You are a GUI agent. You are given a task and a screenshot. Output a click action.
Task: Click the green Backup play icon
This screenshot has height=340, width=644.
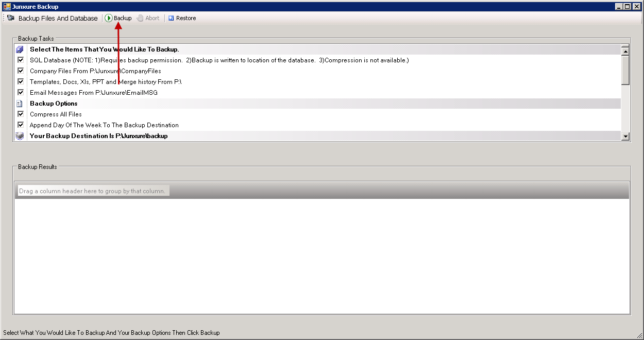109,18
